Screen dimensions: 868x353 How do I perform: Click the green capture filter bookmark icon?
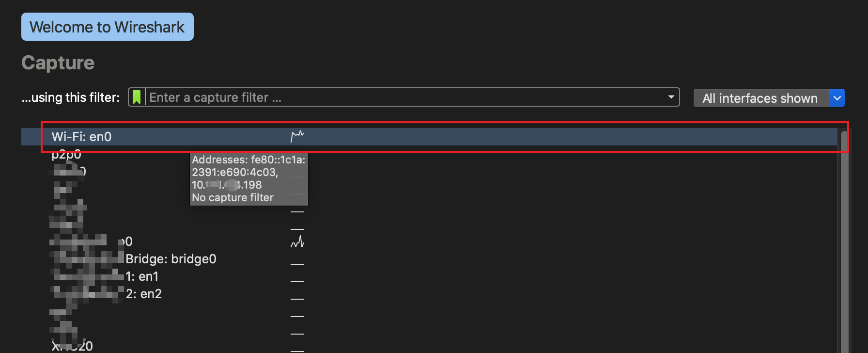137,97
